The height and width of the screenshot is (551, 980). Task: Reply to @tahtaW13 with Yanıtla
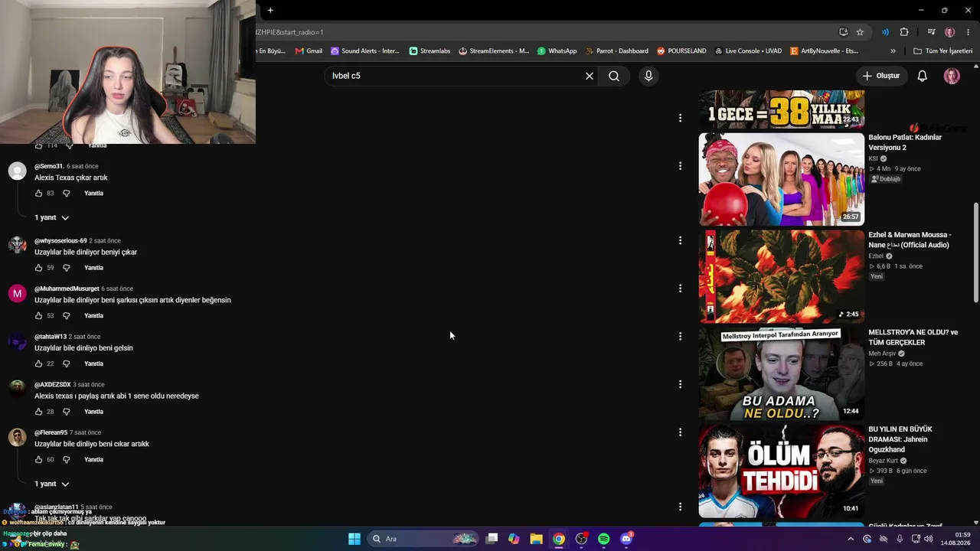tap(93, 364)
